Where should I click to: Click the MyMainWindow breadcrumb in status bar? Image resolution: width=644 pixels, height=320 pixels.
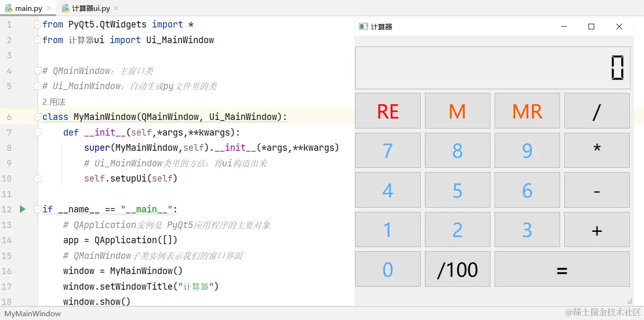(33, 313)
